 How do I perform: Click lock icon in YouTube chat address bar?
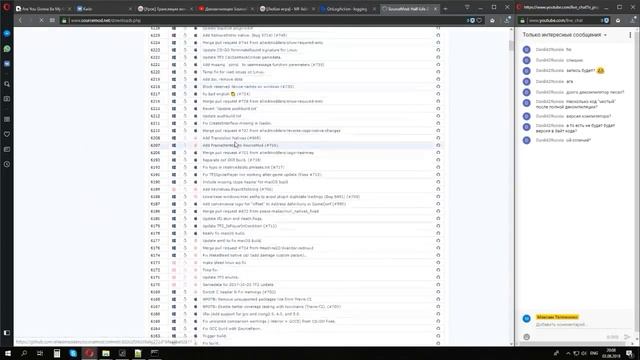(x=522, y=20)
